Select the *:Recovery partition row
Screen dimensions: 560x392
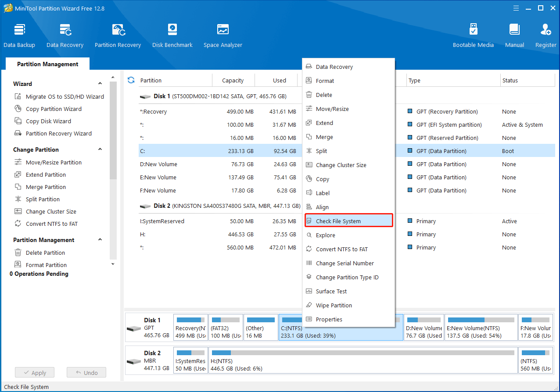click(x=347, y=111)
